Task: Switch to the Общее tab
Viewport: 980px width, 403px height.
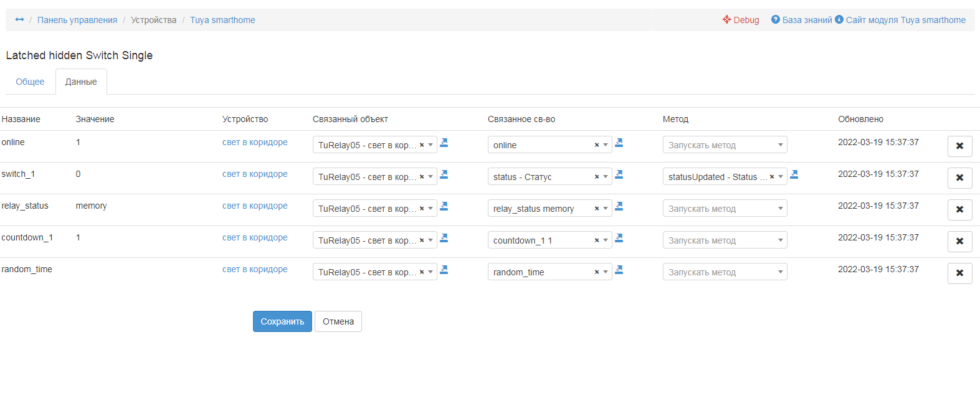Action: tap(30, 82)
